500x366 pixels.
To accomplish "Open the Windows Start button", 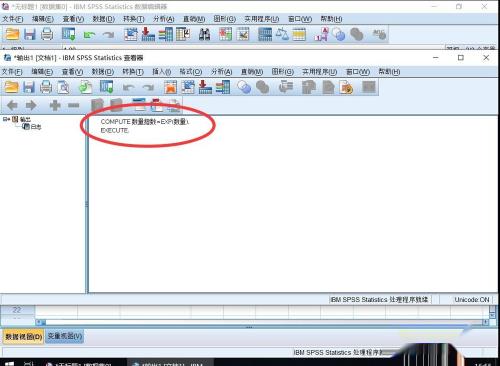I will (x=9, y=363).
